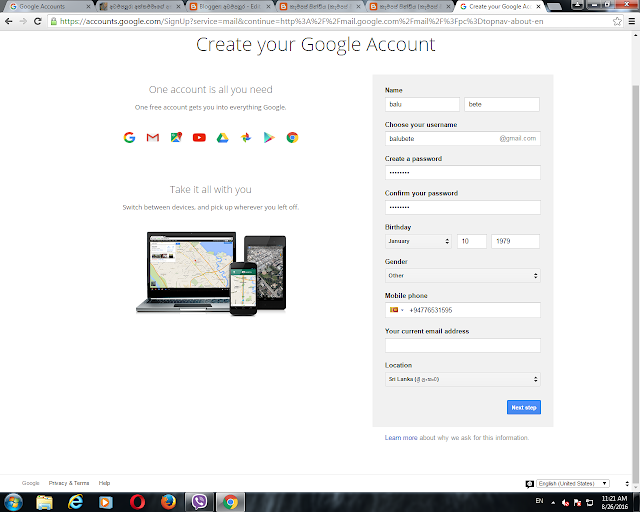Click the secure padlock icon in address bar
Image resolution: width=640 pixels, height=512 pixels.
[x=53, y=21]
